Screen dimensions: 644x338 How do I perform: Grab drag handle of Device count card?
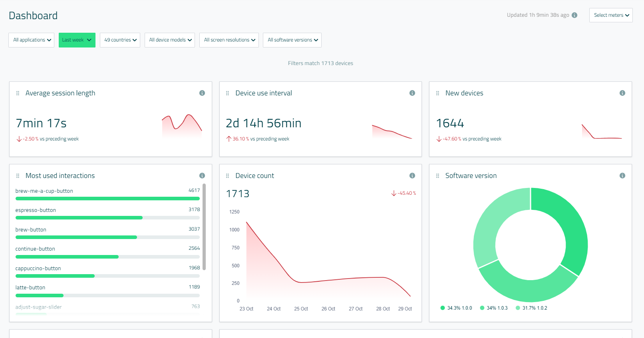(x=228, y=176)
